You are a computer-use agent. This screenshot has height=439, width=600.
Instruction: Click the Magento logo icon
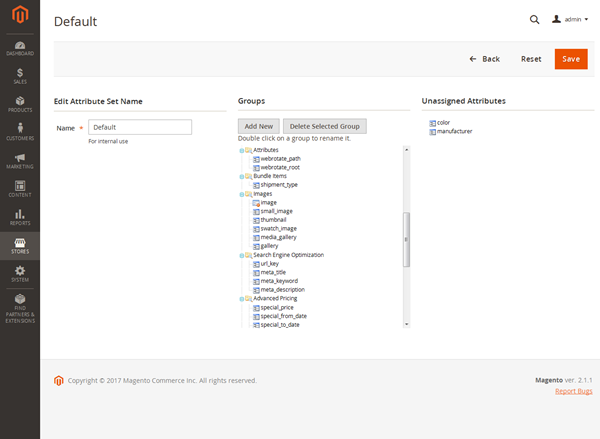[20, 17]
